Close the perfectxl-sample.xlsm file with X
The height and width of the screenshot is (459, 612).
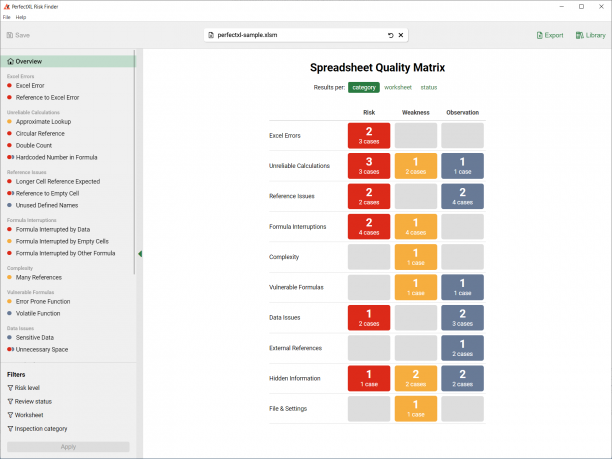coord(401,35)
